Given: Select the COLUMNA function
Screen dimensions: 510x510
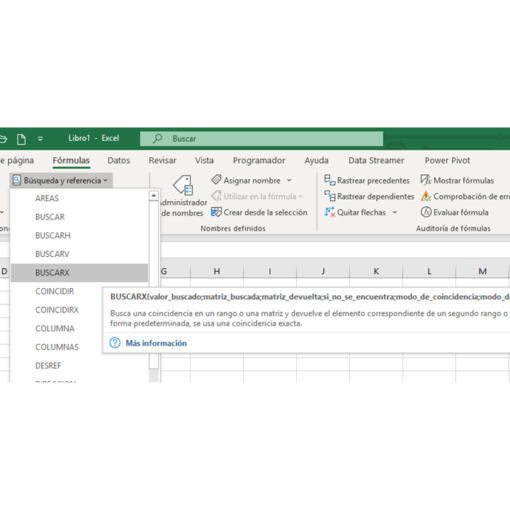Looking at the screenshot, I should tap(57, 328).
